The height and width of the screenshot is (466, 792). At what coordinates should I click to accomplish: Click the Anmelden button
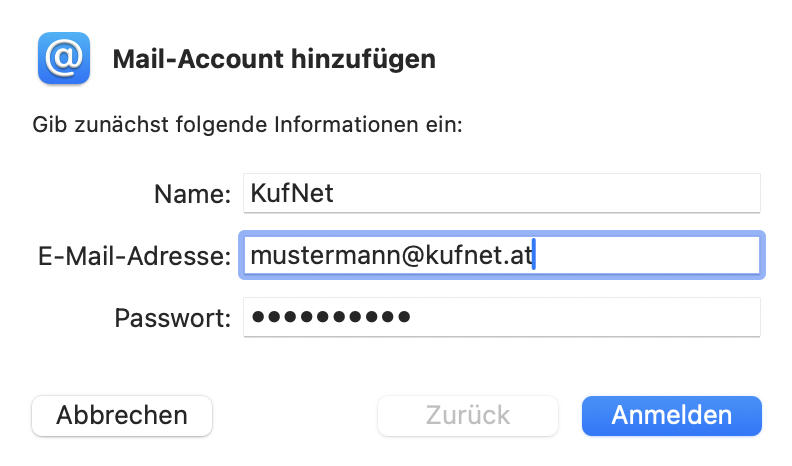tap(671, 415)
